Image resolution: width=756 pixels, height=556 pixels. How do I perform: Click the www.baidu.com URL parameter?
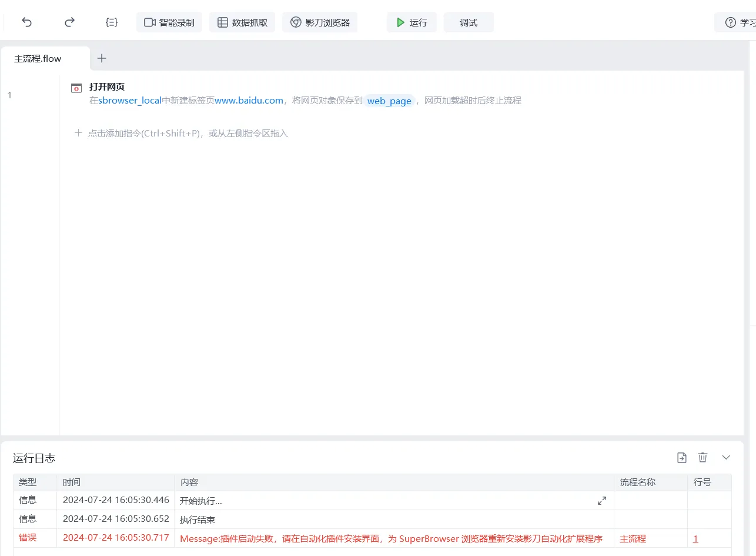point(249,101)
